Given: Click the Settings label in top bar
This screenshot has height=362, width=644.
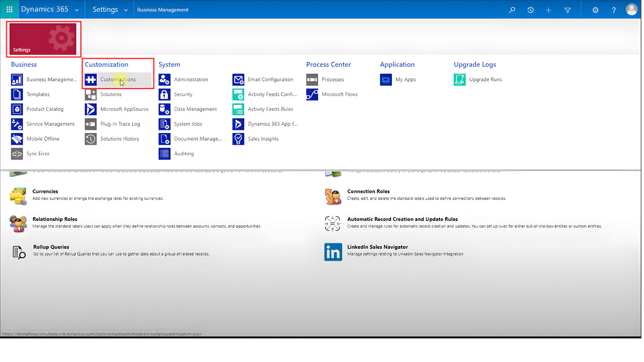Looking at the screenshot, I should click(105, 10).
